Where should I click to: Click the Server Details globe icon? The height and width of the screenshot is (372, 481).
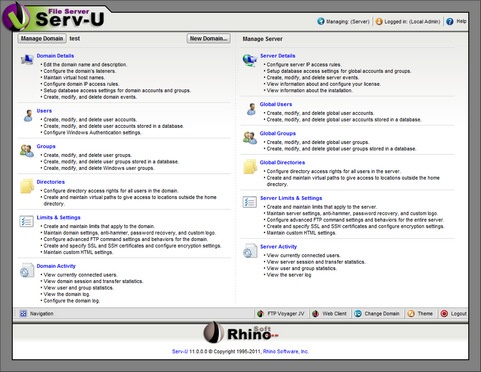[249, 60]
